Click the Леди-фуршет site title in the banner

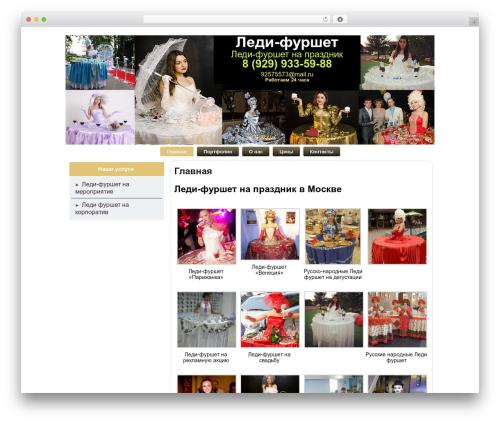point(287,43)
